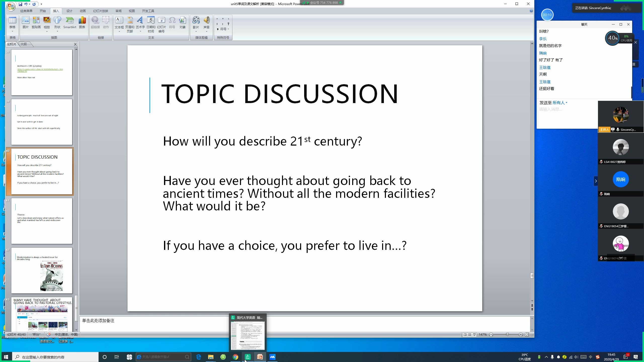This screenshot has height=362, width=644.
Task: Expand the Text Box (文本框) dropdown arrow
Action: coord(119,31)
